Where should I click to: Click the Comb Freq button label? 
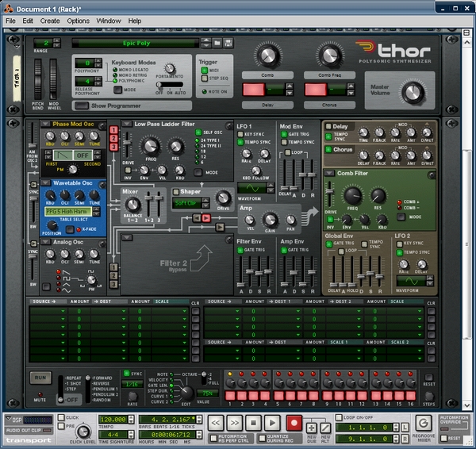pos(329,75)
